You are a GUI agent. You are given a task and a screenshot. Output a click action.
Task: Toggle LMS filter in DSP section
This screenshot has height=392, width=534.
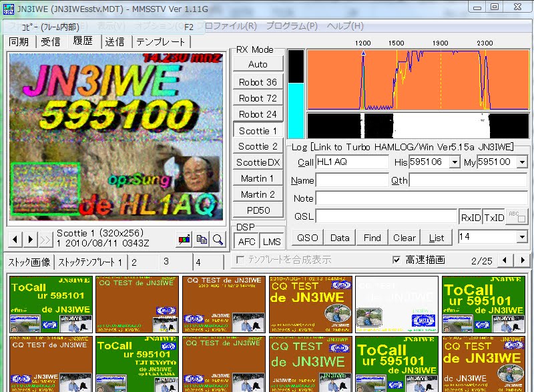272,242
